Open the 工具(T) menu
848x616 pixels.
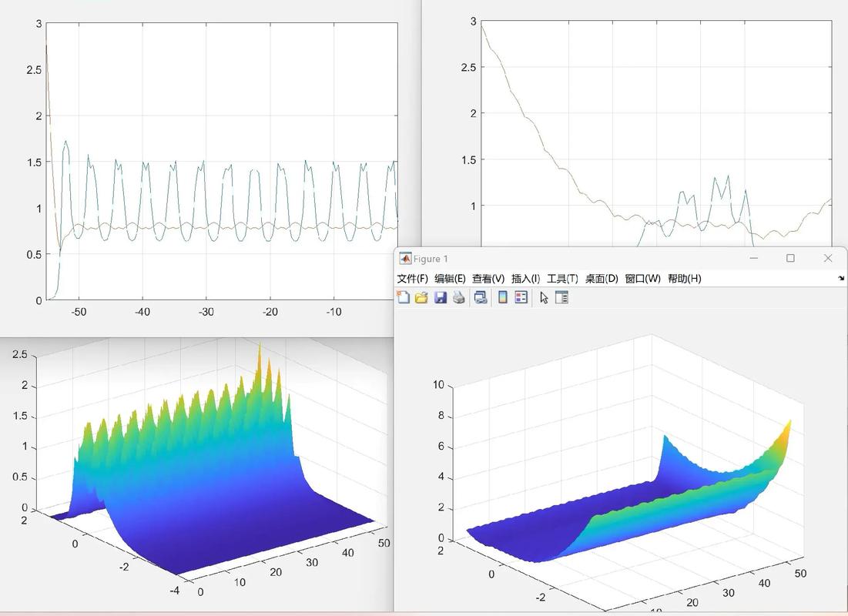[562, 279]
